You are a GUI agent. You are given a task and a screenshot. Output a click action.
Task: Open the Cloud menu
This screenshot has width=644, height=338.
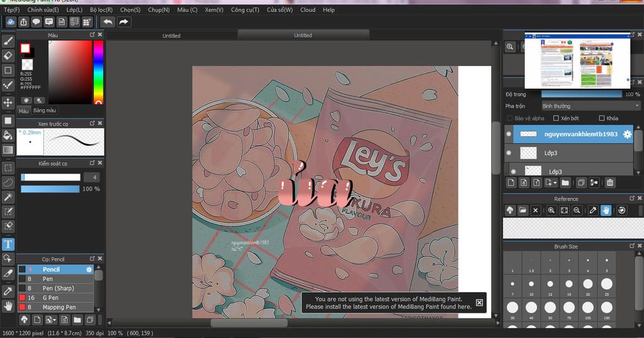tap(308, 9)
